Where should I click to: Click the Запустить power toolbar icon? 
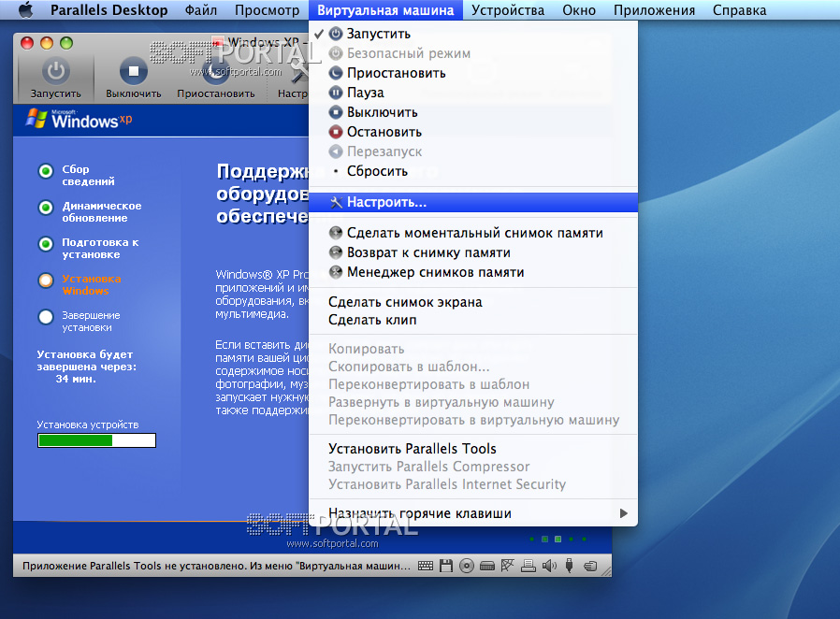coord(56,71)
